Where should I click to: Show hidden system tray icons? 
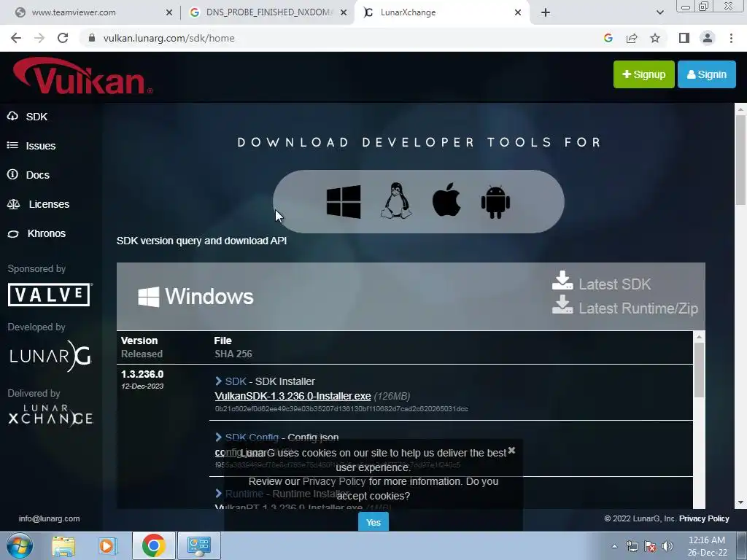[614, 546]
